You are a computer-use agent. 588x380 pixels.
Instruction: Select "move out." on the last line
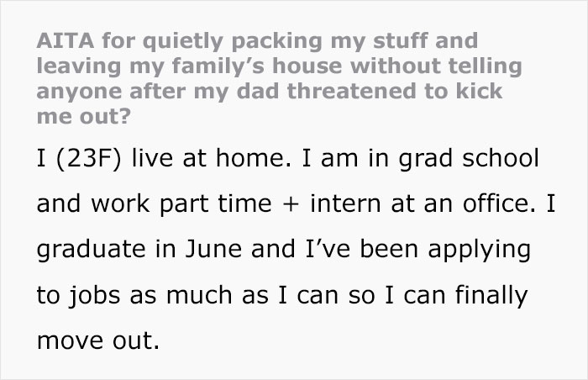click(x=98, y=341)
